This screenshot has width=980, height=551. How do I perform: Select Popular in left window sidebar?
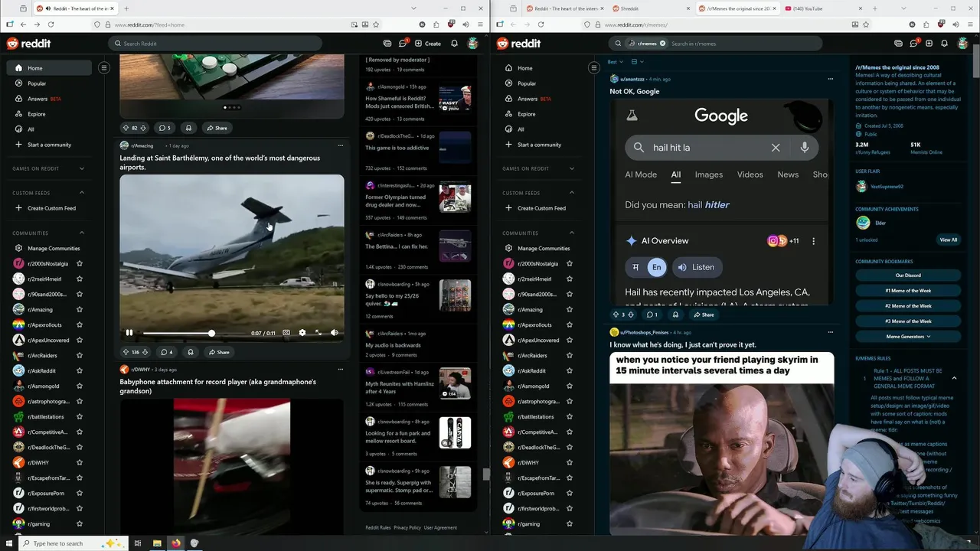click(37, 83)
